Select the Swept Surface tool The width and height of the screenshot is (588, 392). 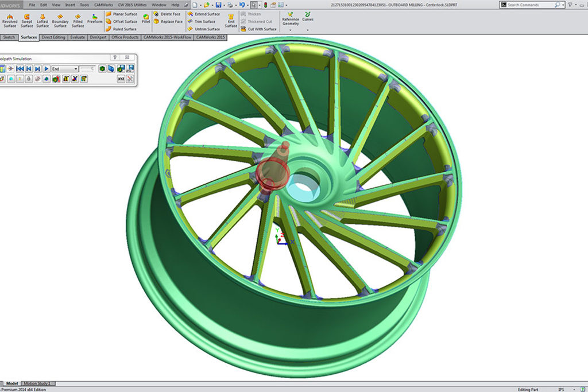(x=26, y=21)
